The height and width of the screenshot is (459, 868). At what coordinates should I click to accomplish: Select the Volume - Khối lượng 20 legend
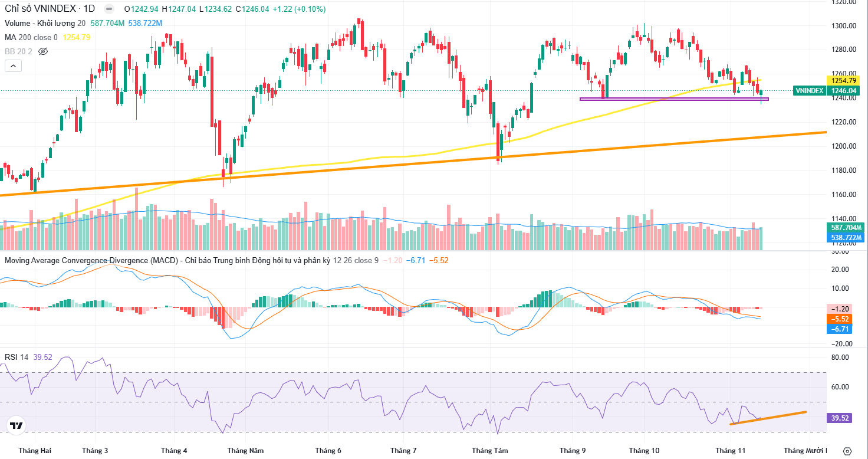45,23
